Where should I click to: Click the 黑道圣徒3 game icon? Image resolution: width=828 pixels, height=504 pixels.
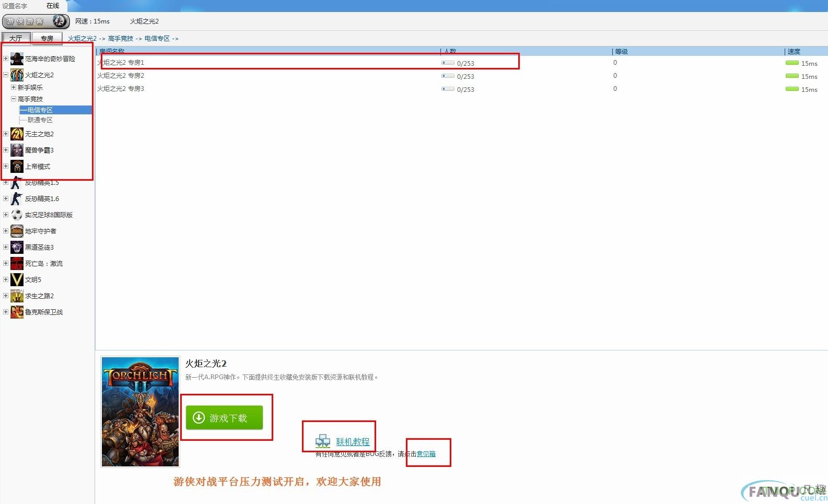point(17,248)
